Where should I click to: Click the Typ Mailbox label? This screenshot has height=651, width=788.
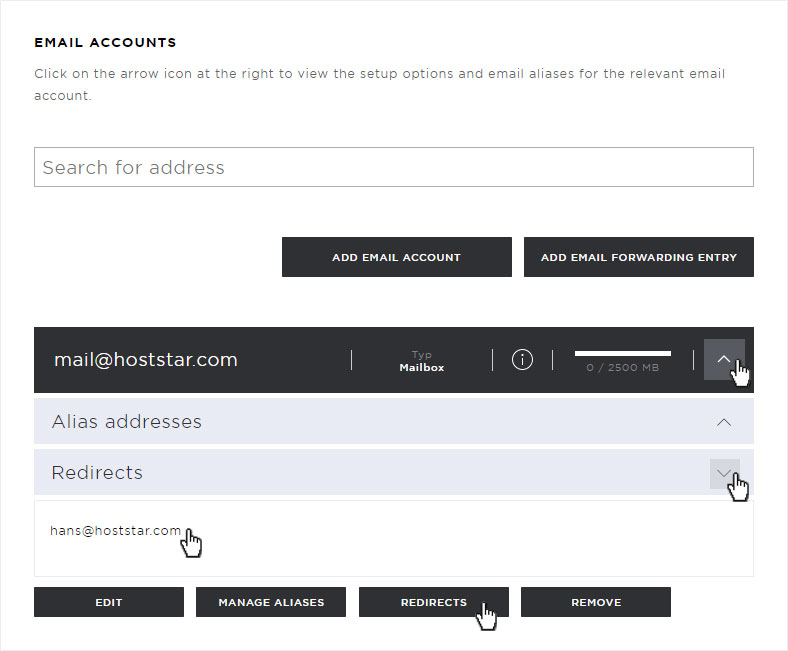coord(422,361)
